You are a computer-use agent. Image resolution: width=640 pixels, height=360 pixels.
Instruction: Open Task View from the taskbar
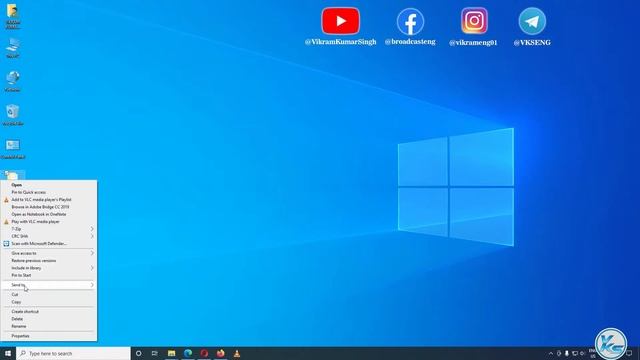point(155,353)
